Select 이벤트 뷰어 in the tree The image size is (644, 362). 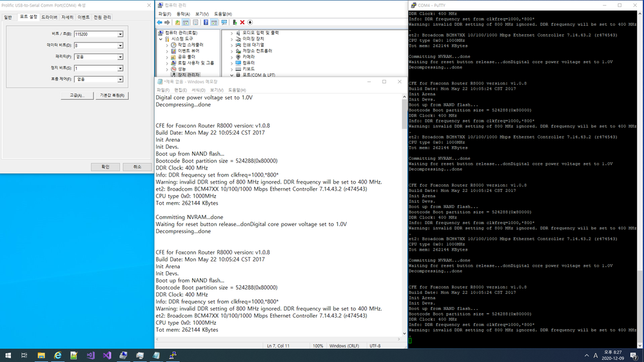[188, 51]
